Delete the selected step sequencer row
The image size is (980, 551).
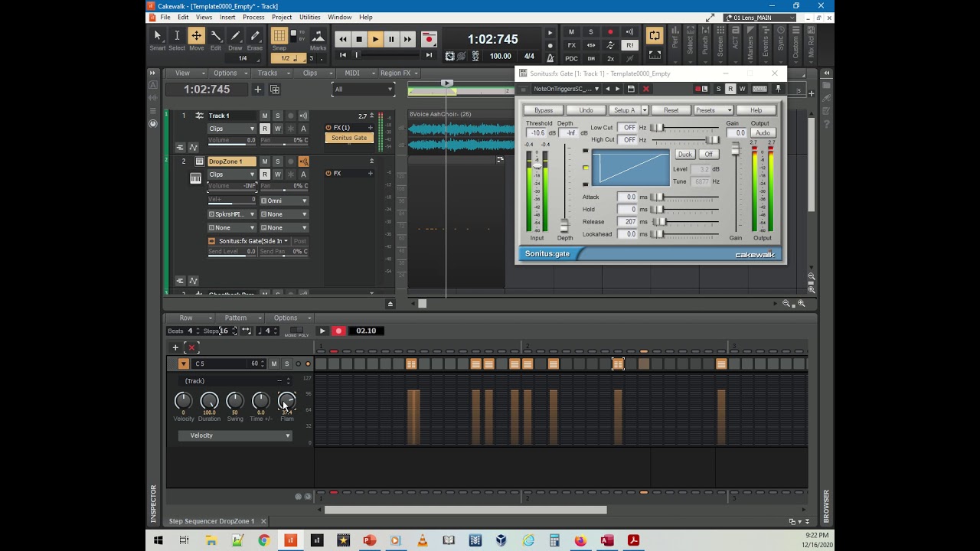[x=192, y=347]
